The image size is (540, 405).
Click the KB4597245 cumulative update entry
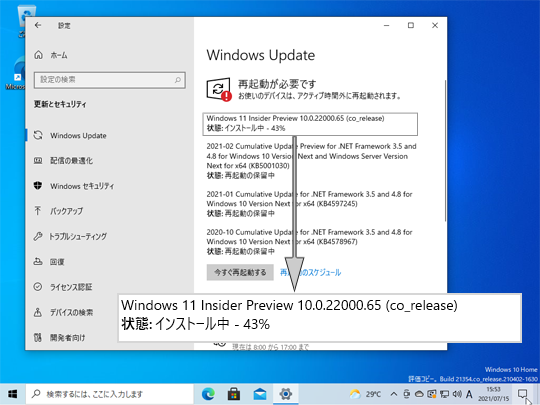(309, 204)
